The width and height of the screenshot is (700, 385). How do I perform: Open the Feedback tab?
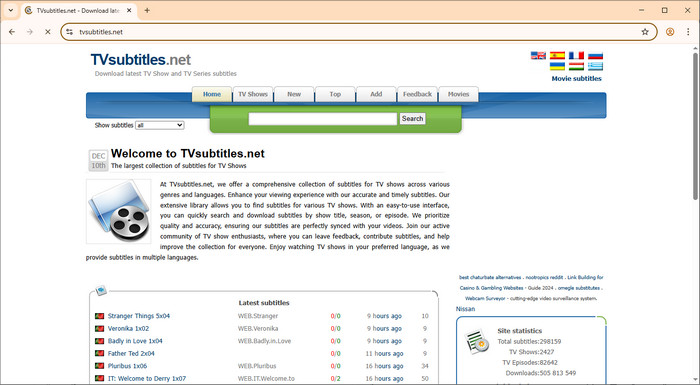coord(417,94)
